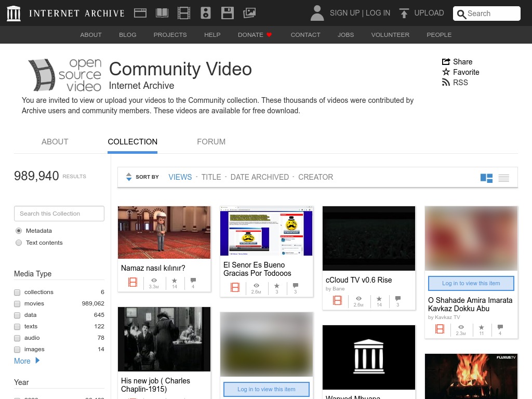532x399 pixels.
Task: Click LOG IN link
Action: [378, 13]
